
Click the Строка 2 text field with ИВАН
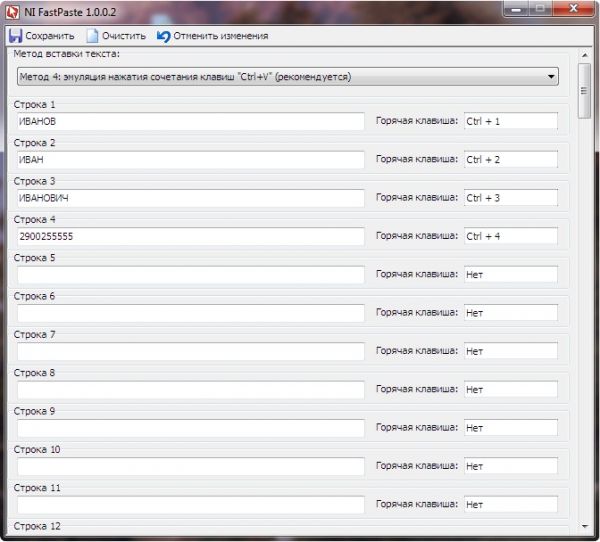191,160
